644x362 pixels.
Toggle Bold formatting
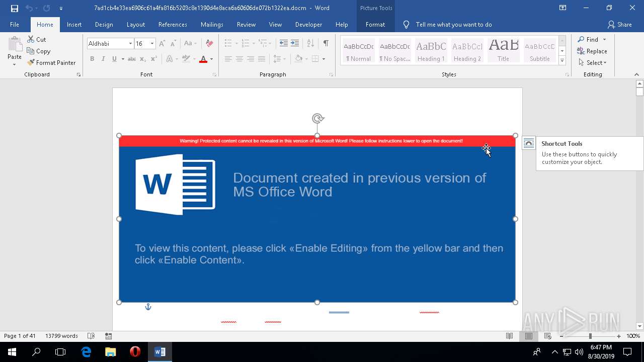coord(92,59)
